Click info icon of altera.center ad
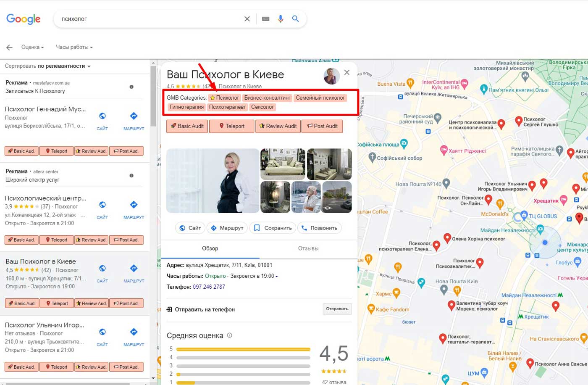This screenshot has height=385, width=588. [131, 176]
